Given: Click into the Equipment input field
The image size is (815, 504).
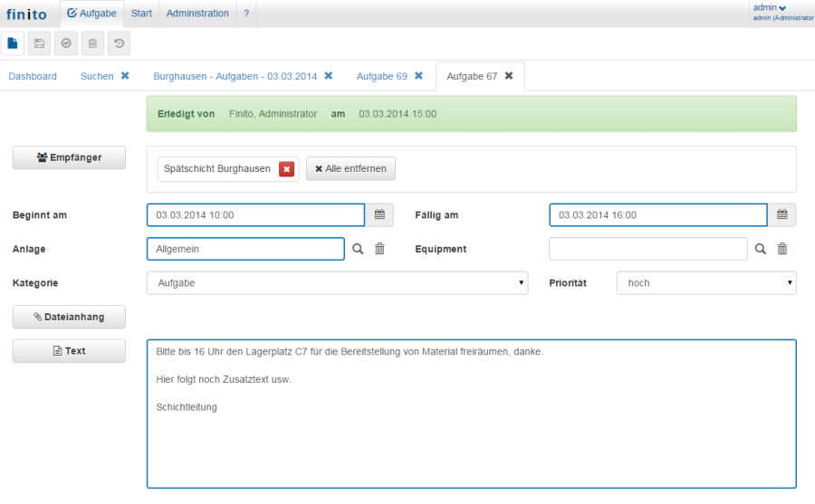Looking at the screenshot, I should pyautogui.click(x=647, y=249).
